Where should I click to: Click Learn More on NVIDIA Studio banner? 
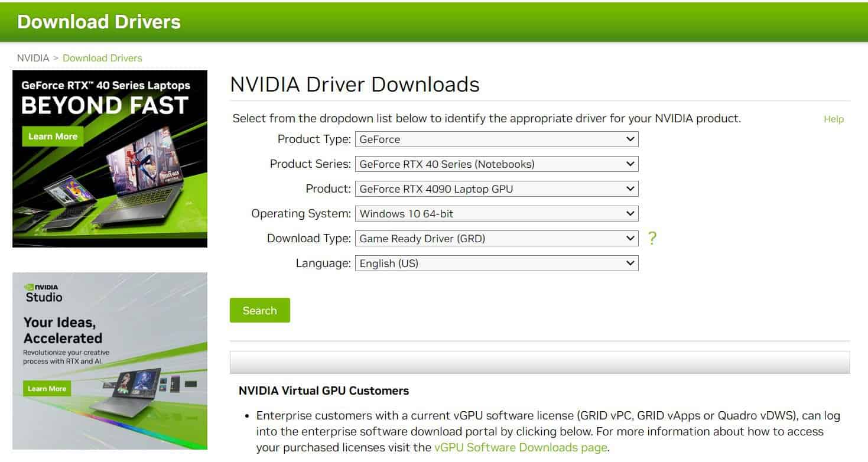point(47,389)
